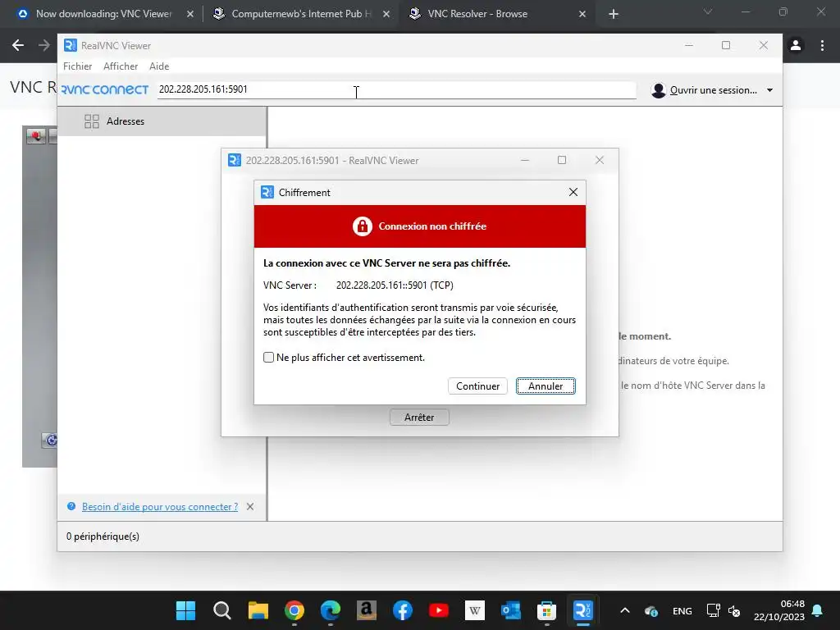Open Wikipedia icon in taskbar
This screenshot has width=840, height=630.
pyautogui.click(x=475, y=610)
